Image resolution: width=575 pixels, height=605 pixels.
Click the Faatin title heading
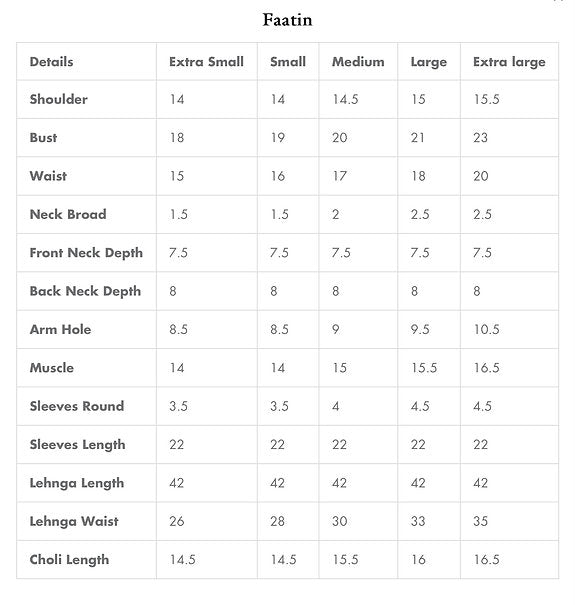point(288,20)
